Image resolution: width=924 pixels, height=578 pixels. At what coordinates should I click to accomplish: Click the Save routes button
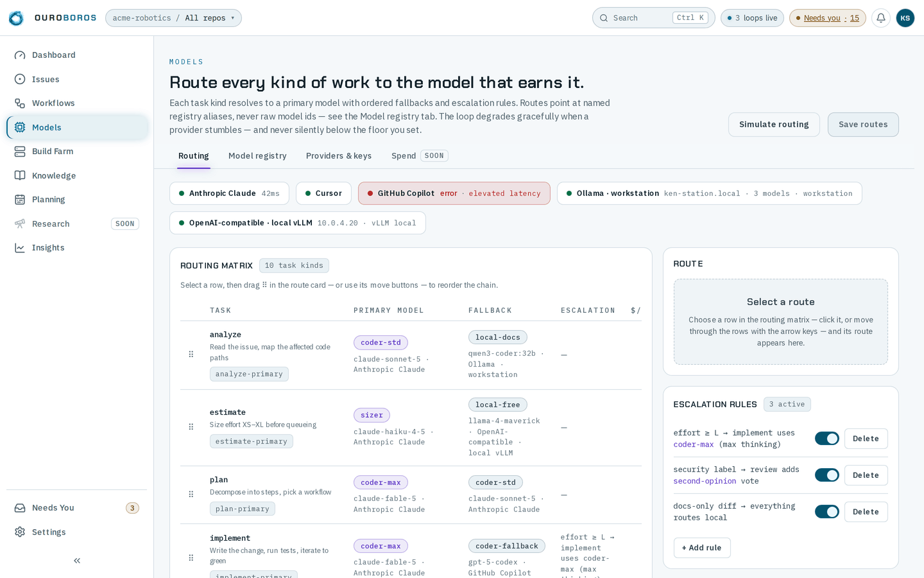863,125
